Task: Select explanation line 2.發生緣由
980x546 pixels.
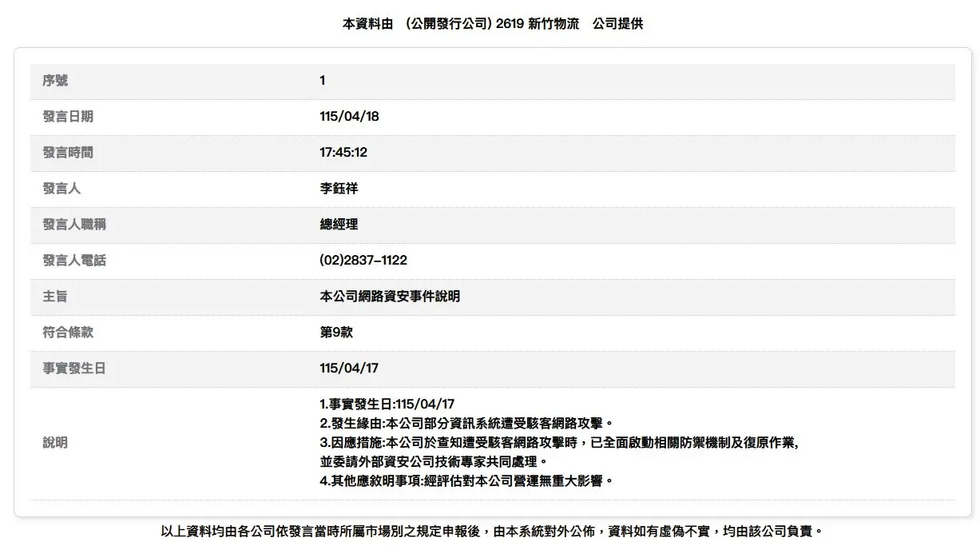Action: tap(466, 424)
